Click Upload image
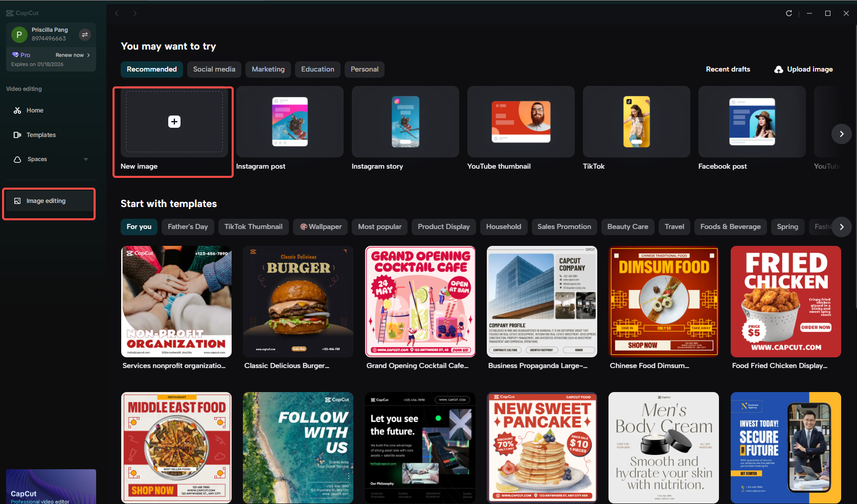 [803, 69]
